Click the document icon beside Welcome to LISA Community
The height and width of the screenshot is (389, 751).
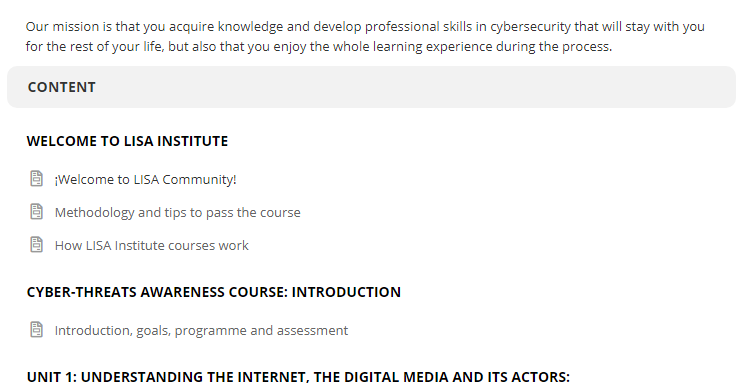point(37,179)
